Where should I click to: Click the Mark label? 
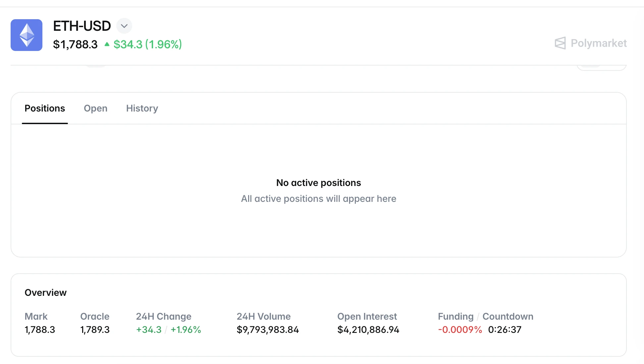pos(36,316)
